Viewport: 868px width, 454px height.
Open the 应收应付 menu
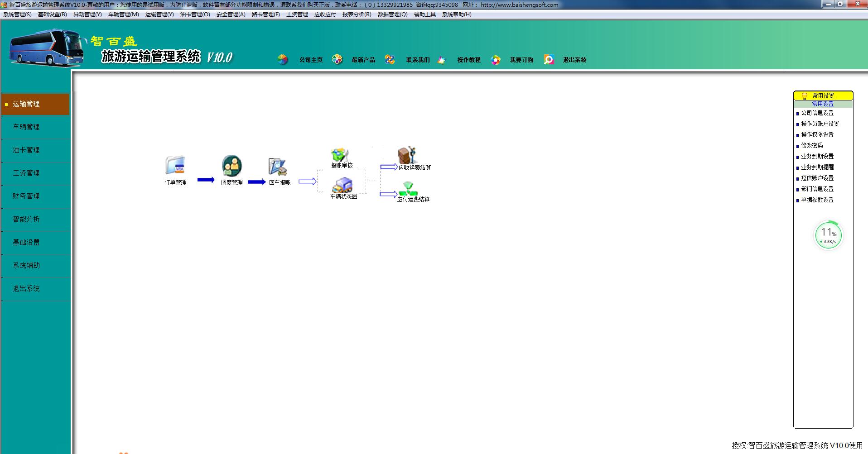(325, 14)
